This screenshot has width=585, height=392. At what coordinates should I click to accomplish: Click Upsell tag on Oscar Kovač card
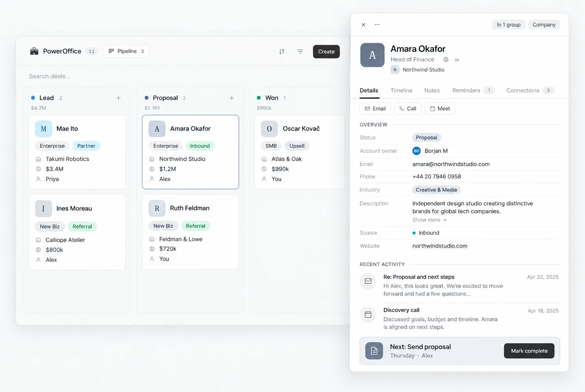[x=297, y=146]
